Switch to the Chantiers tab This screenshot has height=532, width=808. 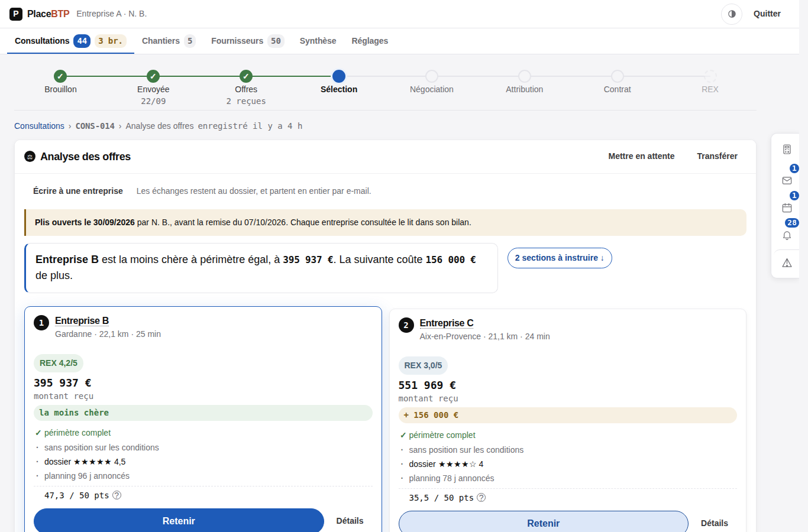(x=169, y=41)
